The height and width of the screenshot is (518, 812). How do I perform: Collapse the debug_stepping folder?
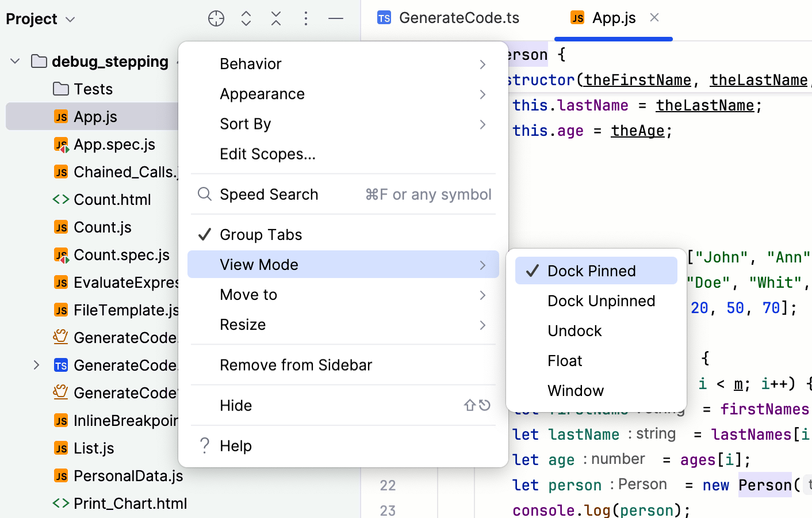(14, 61)
